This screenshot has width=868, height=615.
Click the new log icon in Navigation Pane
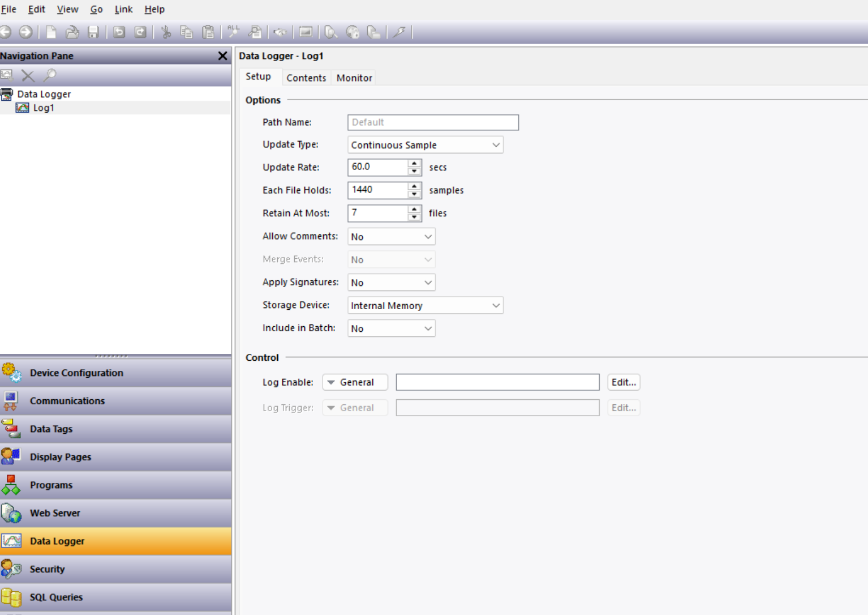click(x=7, y=75)
